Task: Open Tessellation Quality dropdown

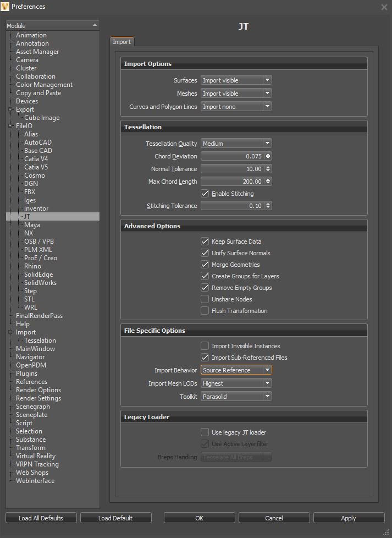Action: [236, 144]
